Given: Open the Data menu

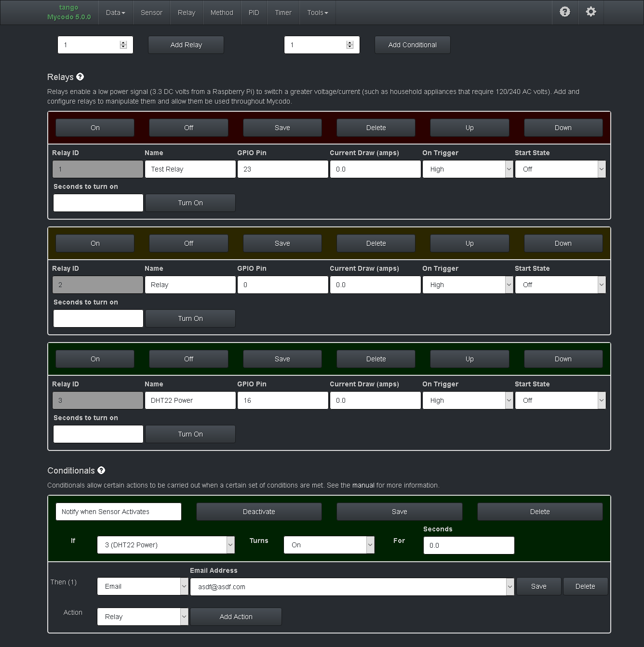Looking at the screenshot, I should point(115,13).
